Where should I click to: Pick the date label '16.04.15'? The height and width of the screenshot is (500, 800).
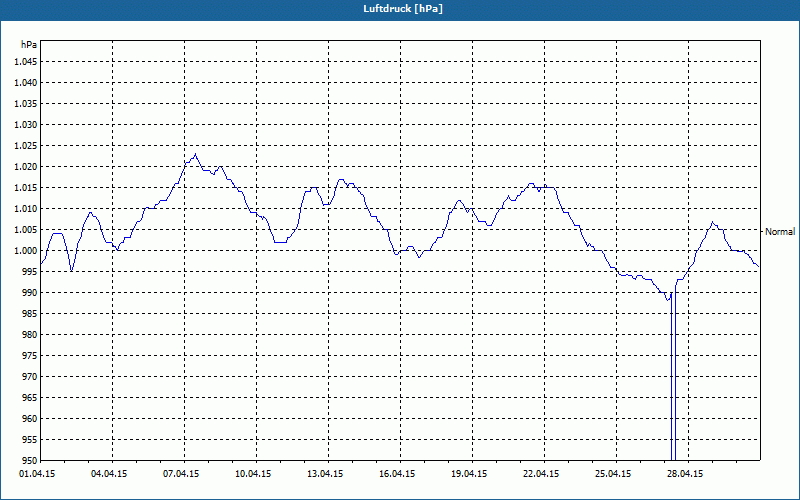pos(397,474)
